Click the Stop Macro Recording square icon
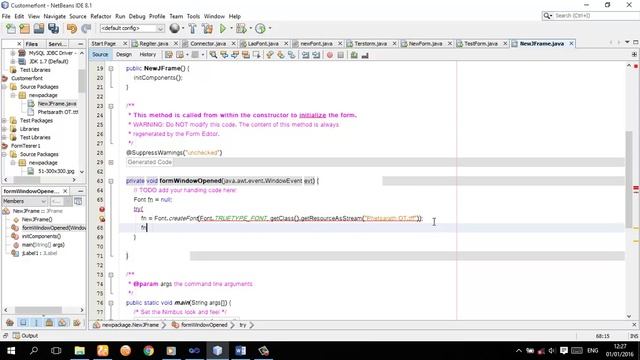Screen dimensions: 640x360 [341, 55]
